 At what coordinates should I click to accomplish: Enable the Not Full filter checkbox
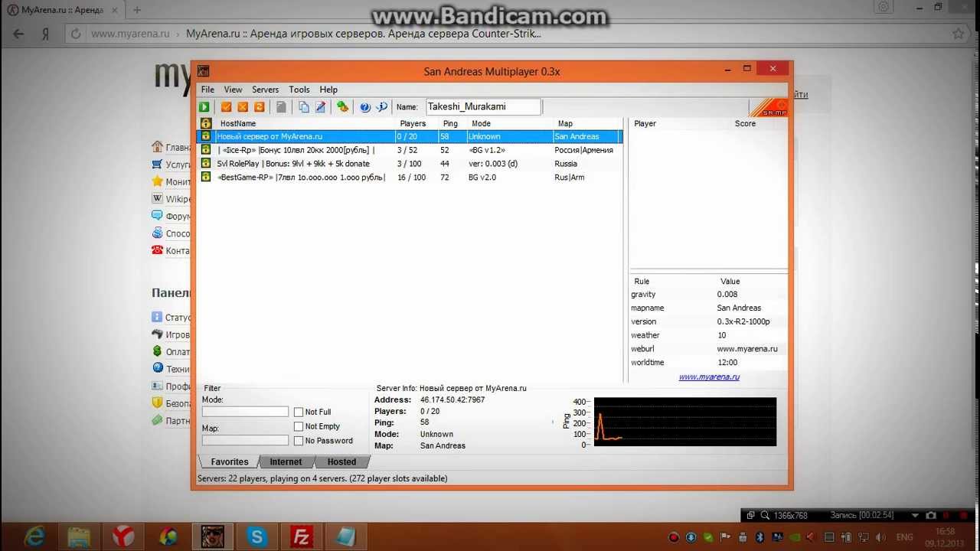coord(299,412)
